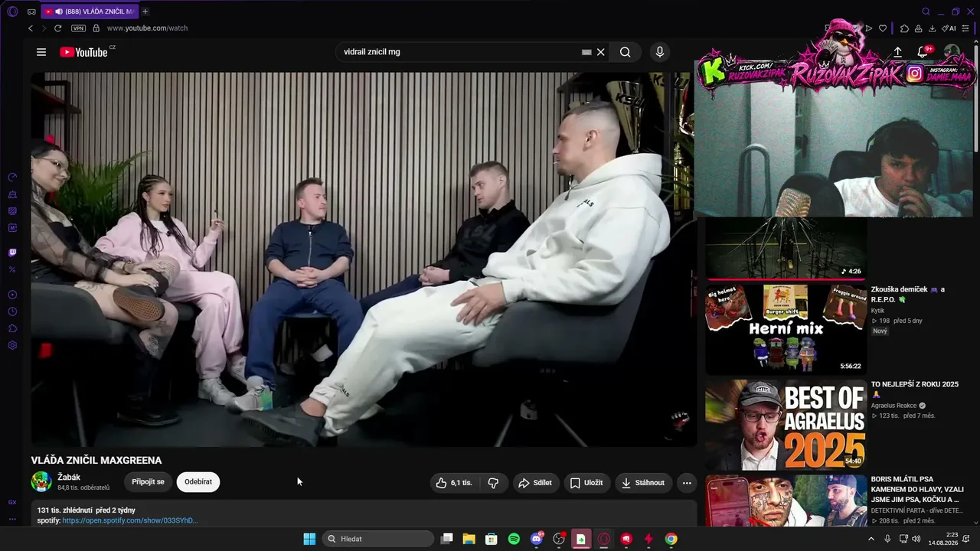Play the Herní mix video thumbnail

tap(786, 329)
